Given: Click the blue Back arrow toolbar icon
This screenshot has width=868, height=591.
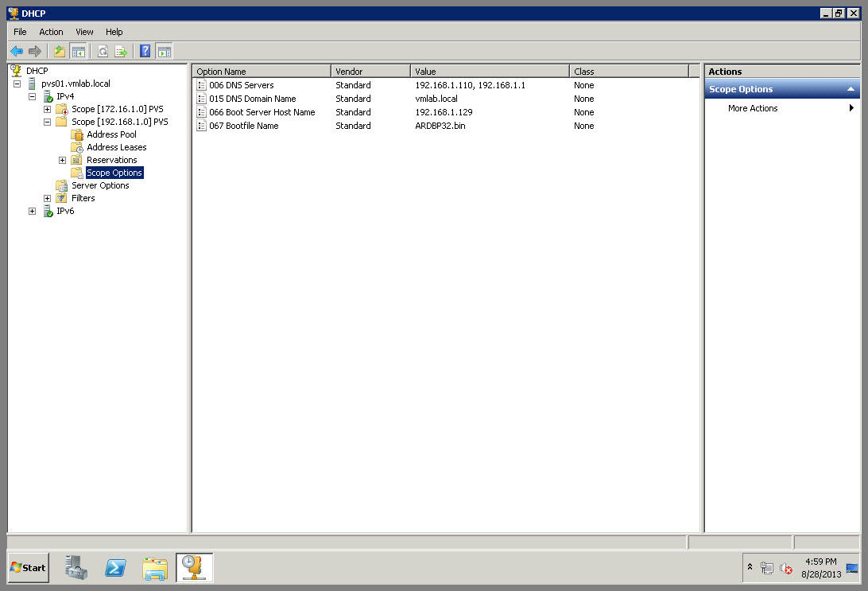Looking at the screenshot, I should click(17, 52).
